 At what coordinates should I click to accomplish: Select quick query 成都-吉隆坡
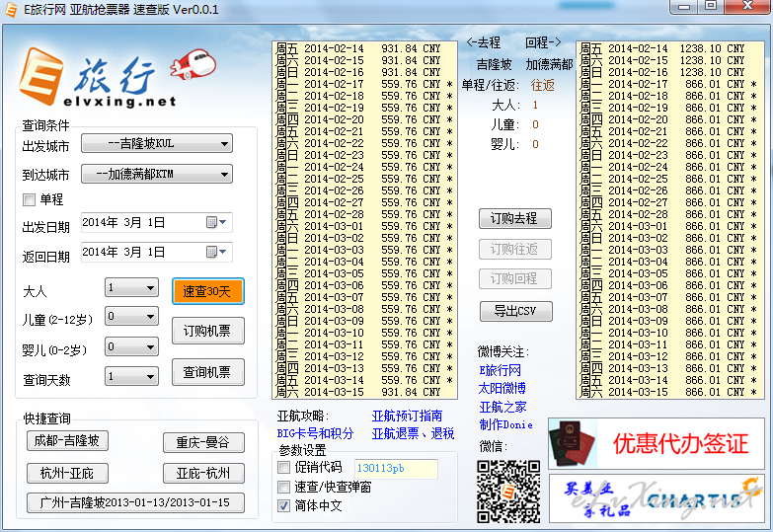click(x=67, y=441)
